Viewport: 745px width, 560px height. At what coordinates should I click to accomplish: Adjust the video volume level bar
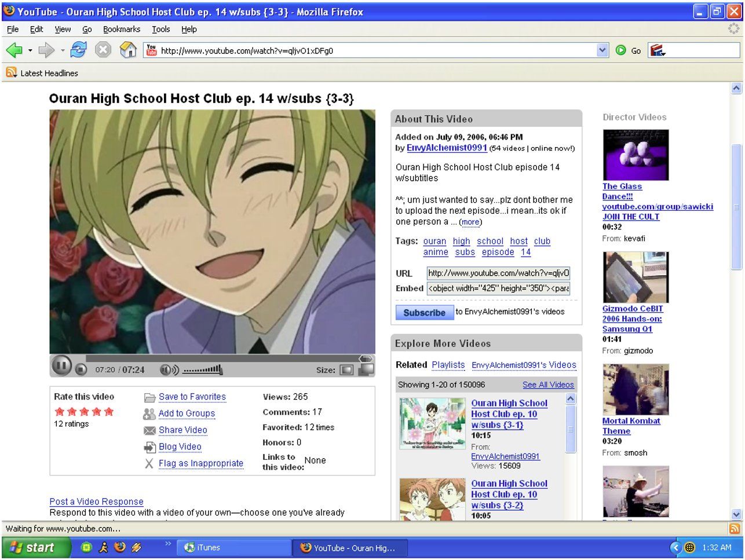tap(203, 369)
